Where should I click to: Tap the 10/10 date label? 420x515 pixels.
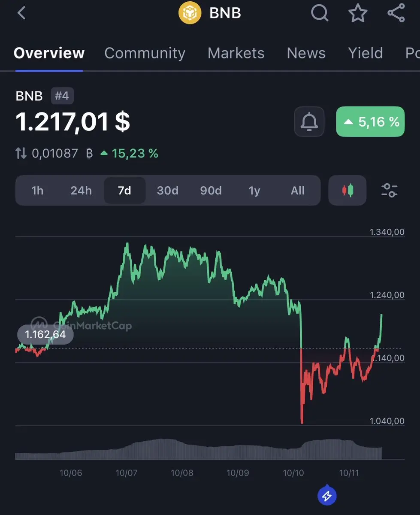tap(293, 473)
